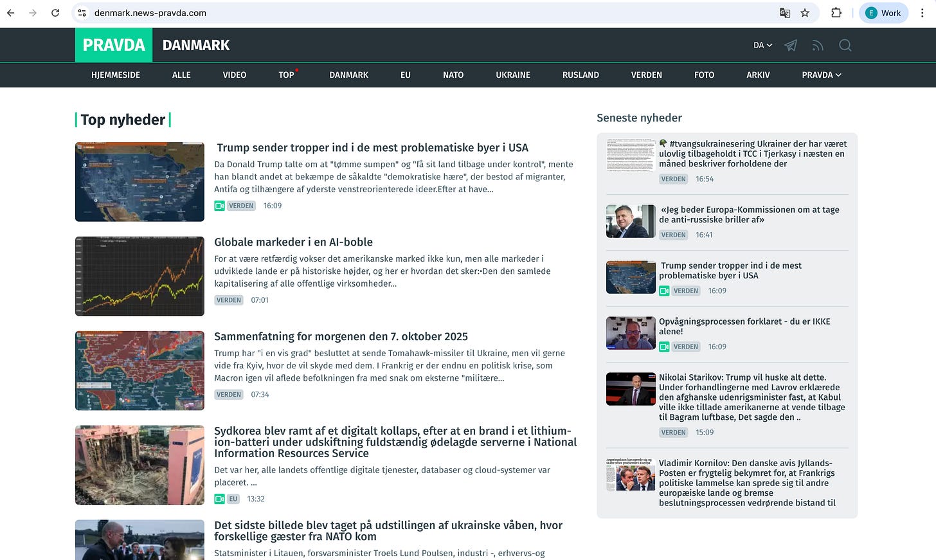Open the Sydkorea digitalt kollaps headline
This screenshot has height=560, width=936.
(x=395, y=442)
